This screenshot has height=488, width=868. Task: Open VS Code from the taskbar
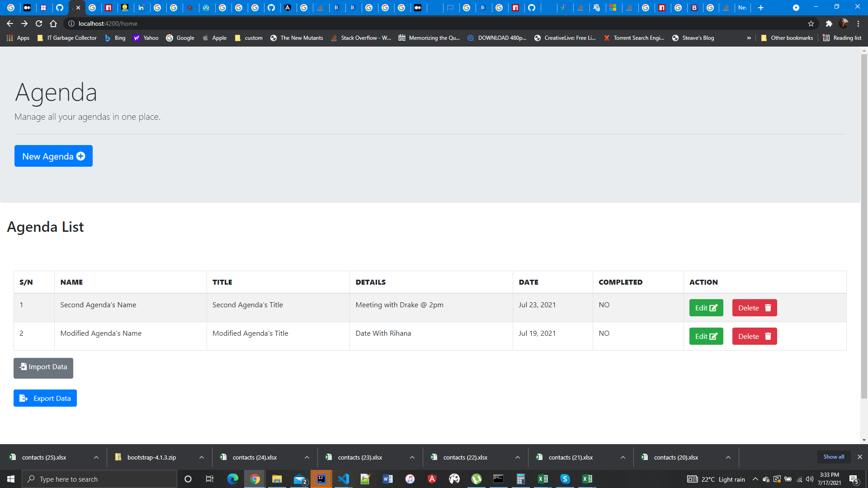(x=344, y=479)
